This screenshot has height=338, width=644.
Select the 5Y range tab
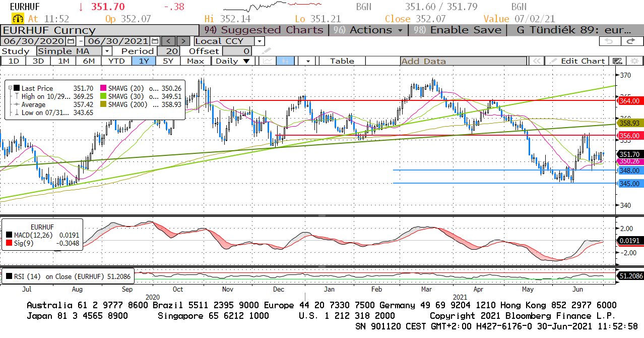[x=168, y=61]
